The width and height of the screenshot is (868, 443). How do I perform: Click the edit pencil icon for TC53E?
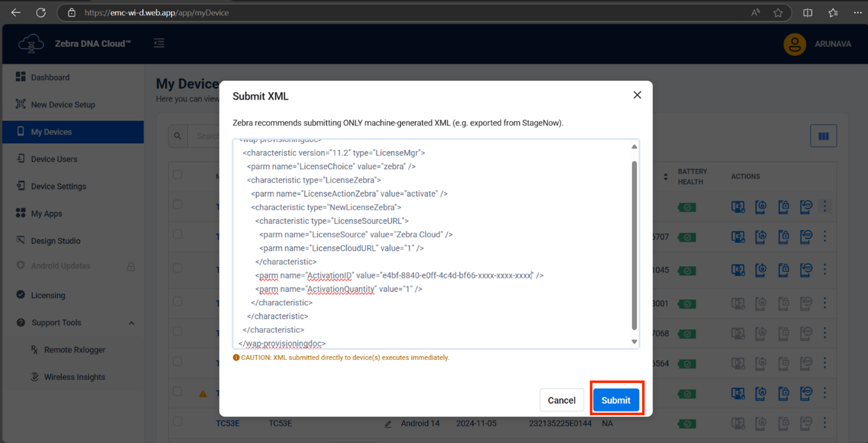(x=388, y=424)
